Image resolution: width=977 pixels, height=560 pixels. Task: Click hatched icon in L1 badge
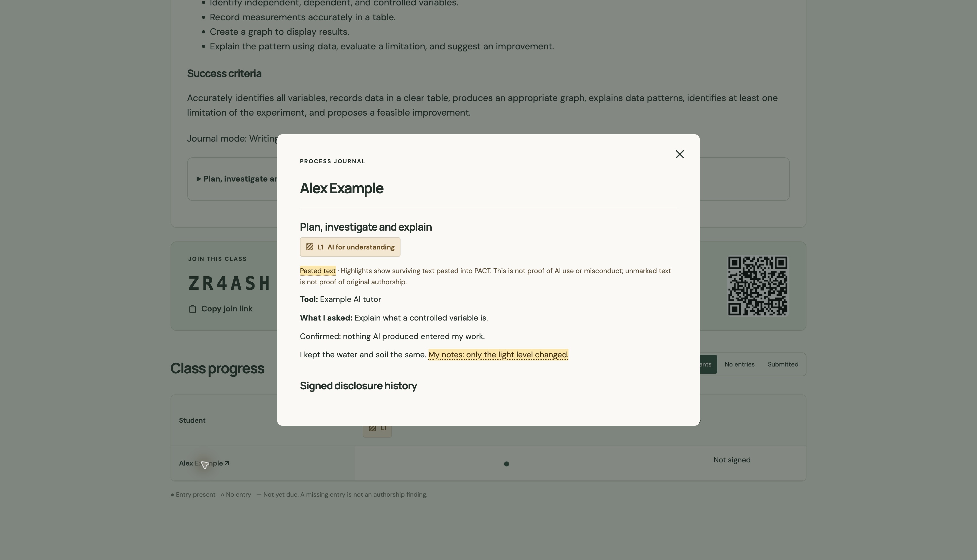(309, 247)
